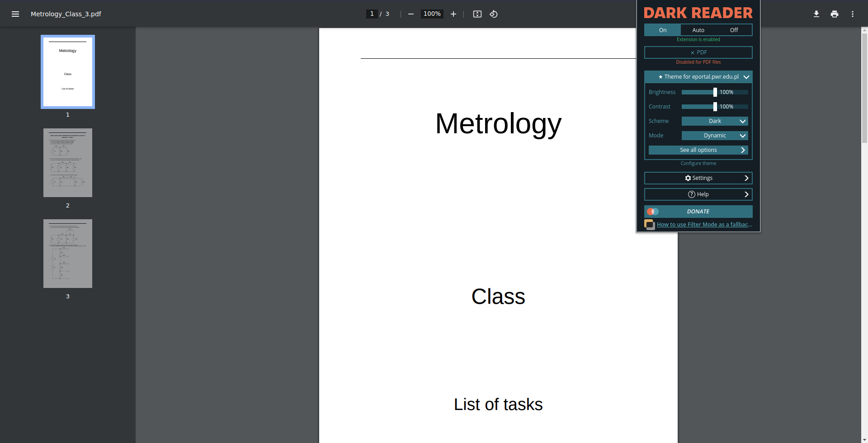Open the Dark Reader Settings page

[698, 178]
